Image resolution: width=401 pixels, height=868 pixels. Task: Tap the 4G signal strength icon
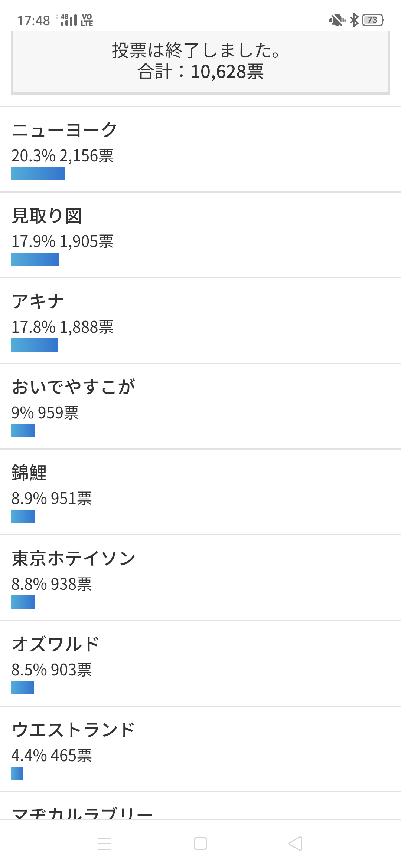[x=68, y=20]
